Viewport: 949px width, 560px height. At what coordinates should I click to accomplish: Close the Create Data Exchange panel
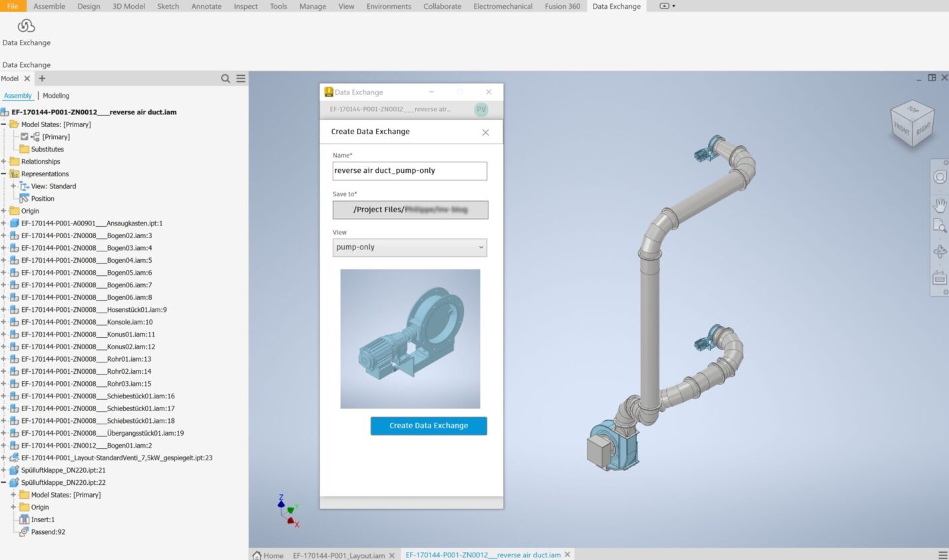point(486,132)
